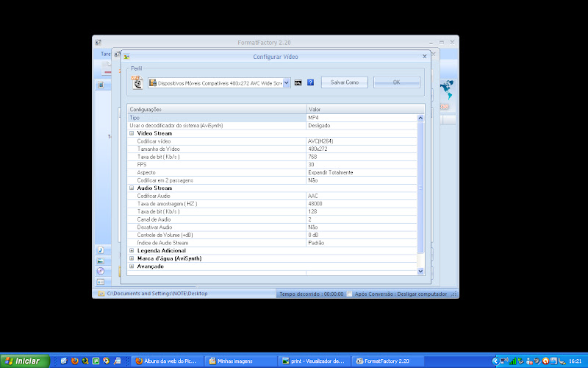The height and width of the screenshot is (368, 588).
Task: Expand the Marca d'água (AviSynth) section
Action: (x=132, y=258)
